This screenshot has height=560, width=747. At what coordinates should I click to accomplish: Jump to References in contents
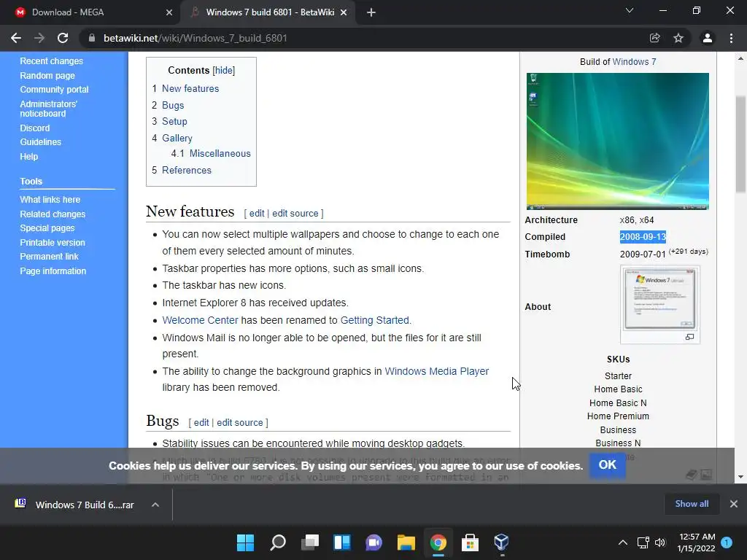[186, 170]
